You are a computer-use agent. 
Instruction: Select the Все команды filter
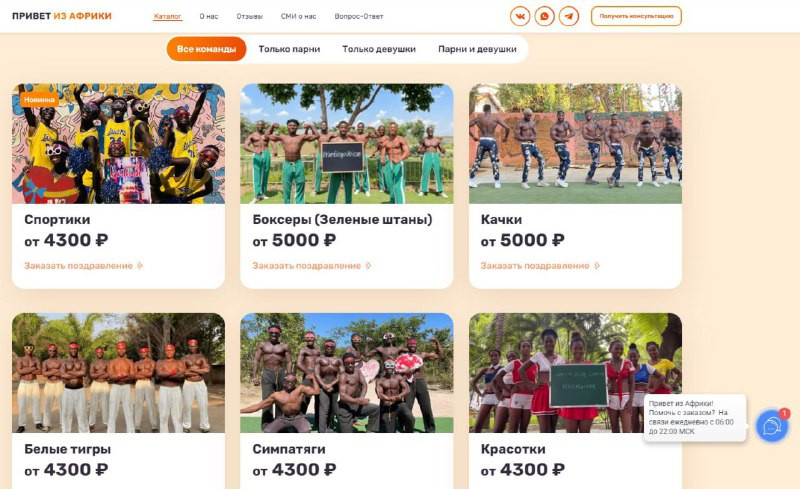206,49
